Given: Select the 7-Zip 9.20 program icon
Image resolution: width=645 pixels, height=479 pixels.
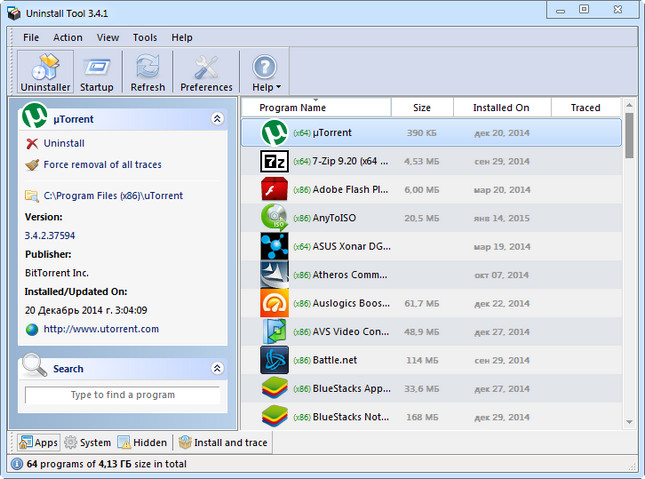Looking at the screenshot, I should coord(274,161).
